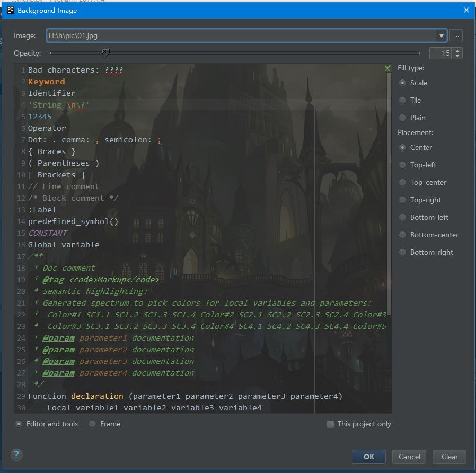Image resolution: width=476 pixels, height=473 pixels.
Task: Click 'parameter1 documentation' on line 24
Action: (x=136, y=338)
